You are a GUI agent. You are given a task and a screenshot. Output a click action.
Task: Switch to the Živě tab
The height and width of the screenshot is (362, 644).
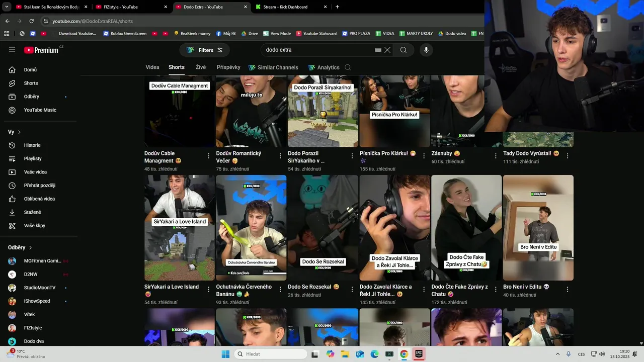(x=201, y=67)
